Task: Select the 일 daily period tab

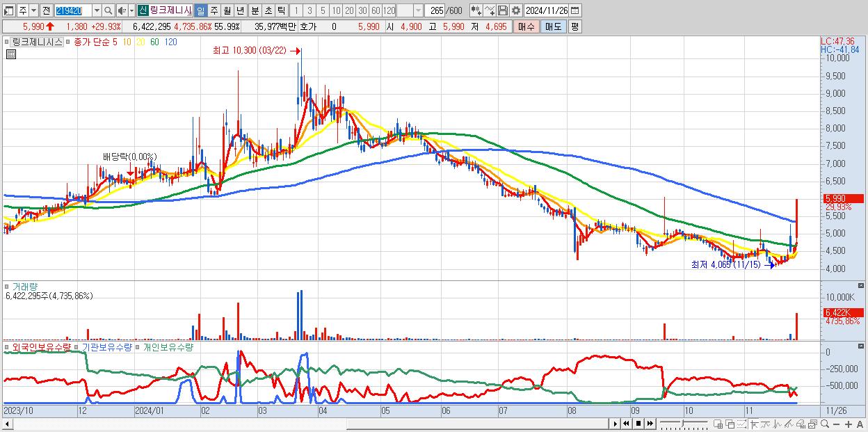Action: click(x=200, y=10)
